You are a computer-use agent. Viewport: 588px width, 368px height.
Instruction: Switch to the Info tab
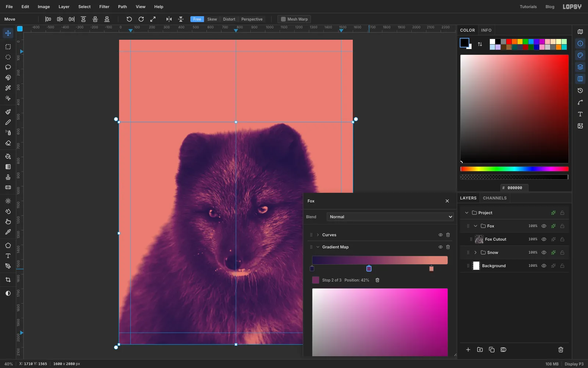coord(486,30)
